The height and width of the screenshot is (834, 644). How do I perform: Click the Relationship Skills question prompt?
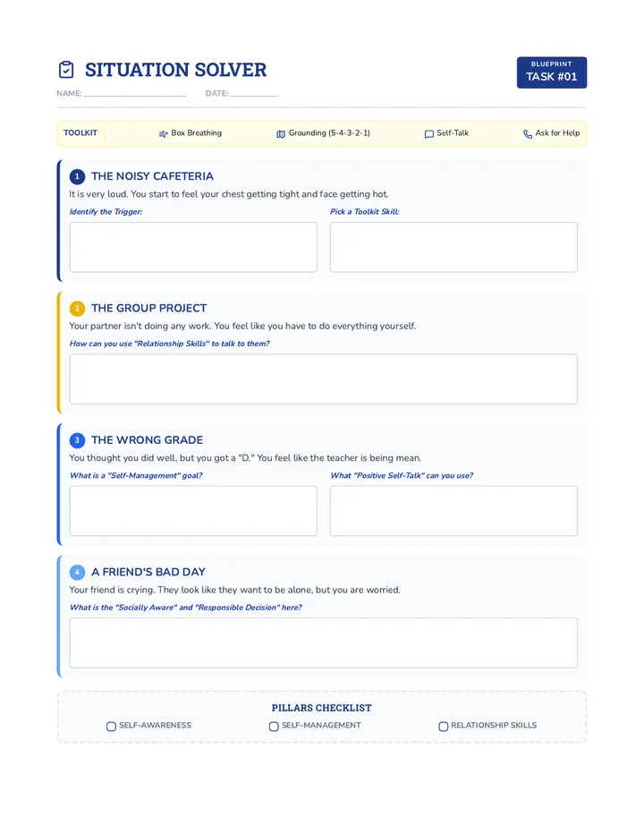[x=170, y=344]
